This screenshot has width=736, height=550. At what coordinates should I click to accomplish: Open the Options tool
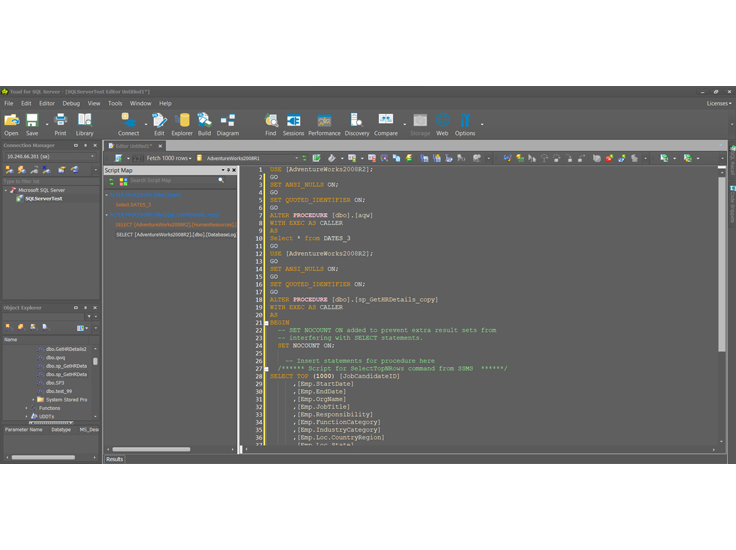[x=465, y=124]
